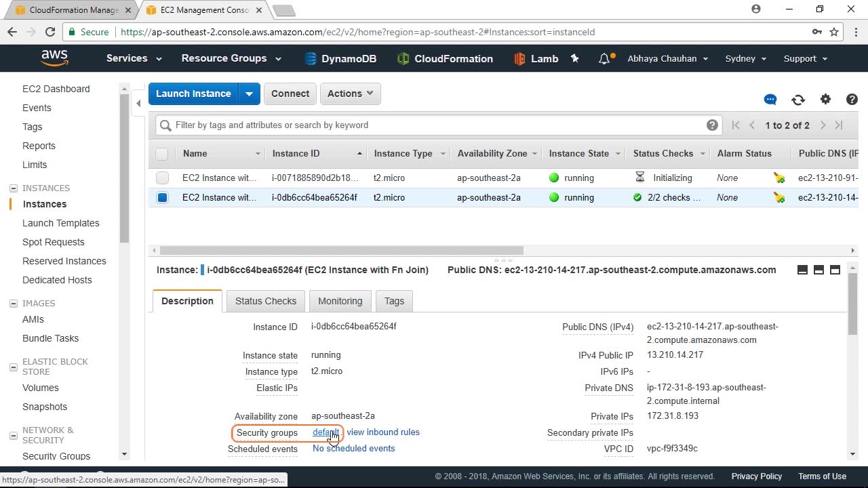Open the Support menu

[x=806, y=58]
